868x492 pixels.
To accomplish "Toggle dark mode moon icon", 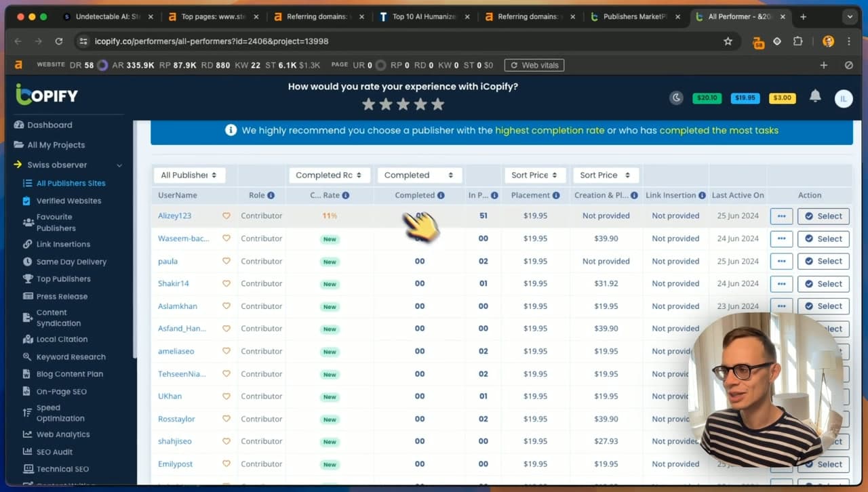I will (x=676, y=98).
